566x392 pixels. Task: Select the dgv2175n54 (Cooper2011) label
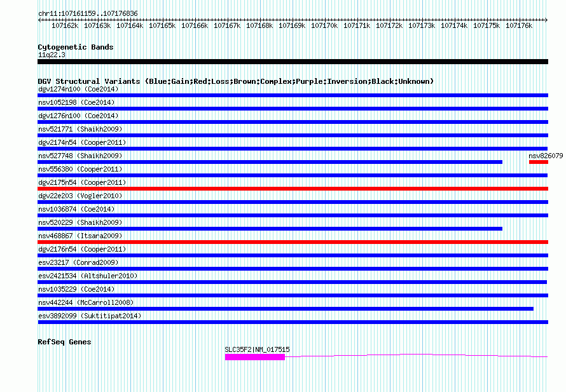click(82, 182)
